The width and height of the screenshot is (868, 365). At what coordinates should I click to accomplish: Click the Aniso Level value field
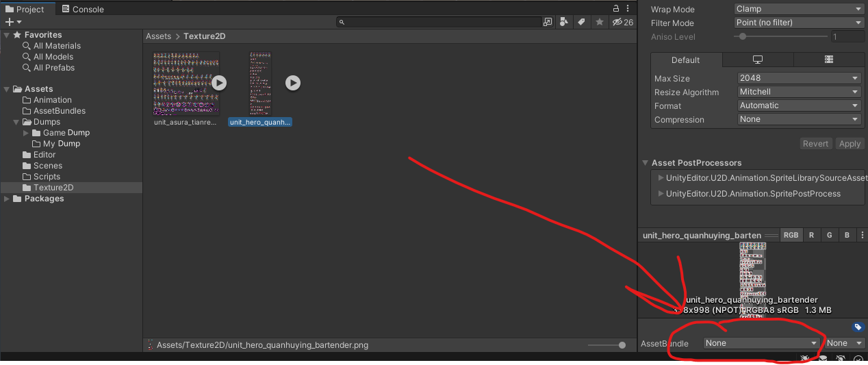[847, 36]
